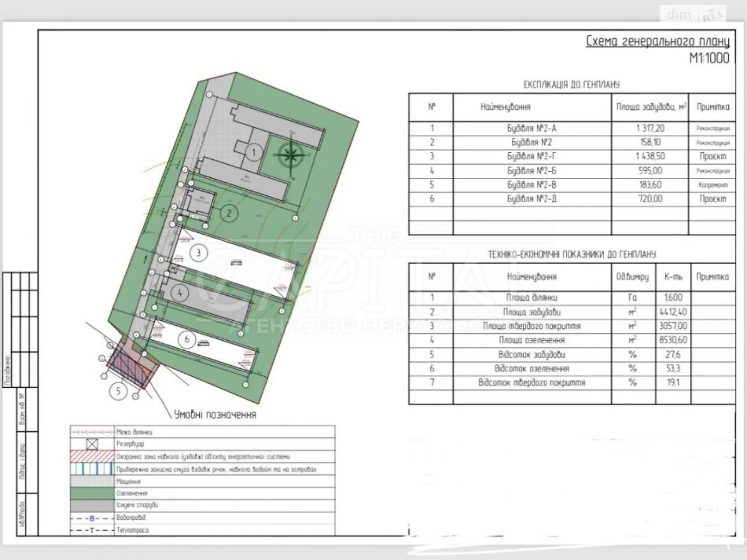Select building marker 3 on the plan
Image resolution: width=747 pixels, height=560 pixels.
click(198, 253)
